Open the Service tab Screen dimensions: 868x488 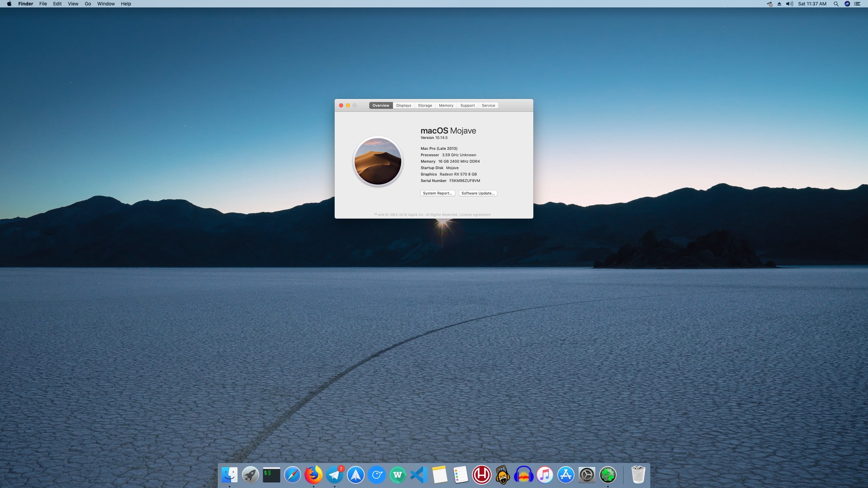pos(488,105)
